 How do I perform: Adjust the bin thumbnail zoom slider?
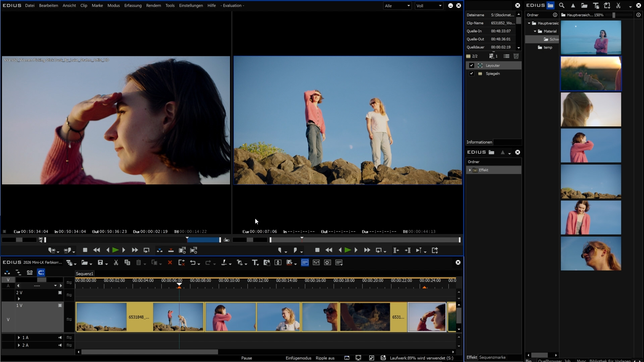[x=614, y=15]
